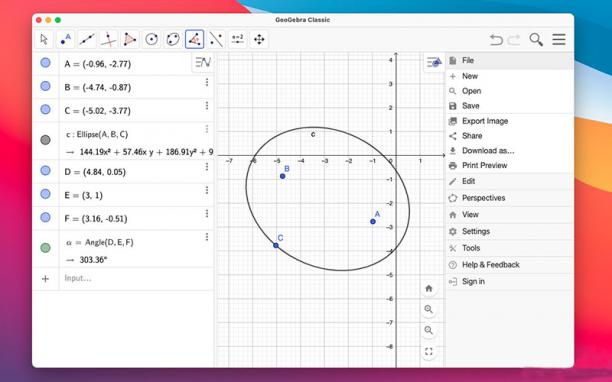Select the Ellipse(A, B, C) definition text
The width and height of the screenshot is (612, 382).
[102, 134]
